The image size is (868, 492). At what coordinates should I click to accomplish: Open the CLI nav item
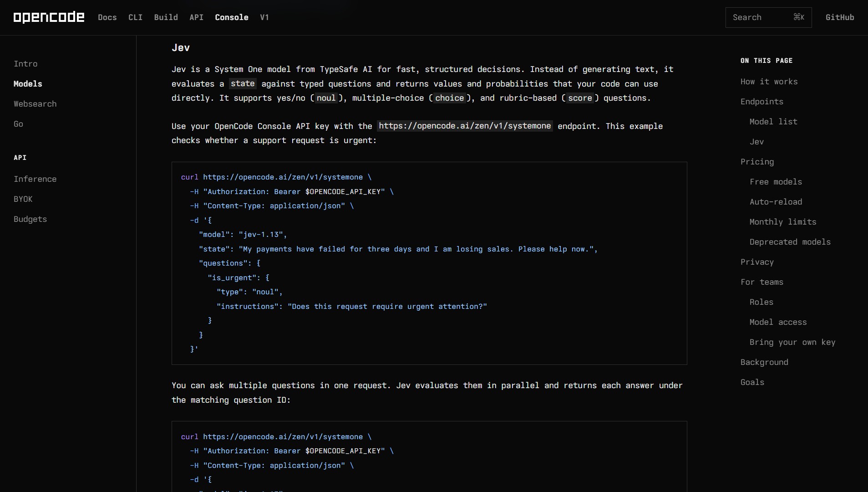click(x=135, y=17)
